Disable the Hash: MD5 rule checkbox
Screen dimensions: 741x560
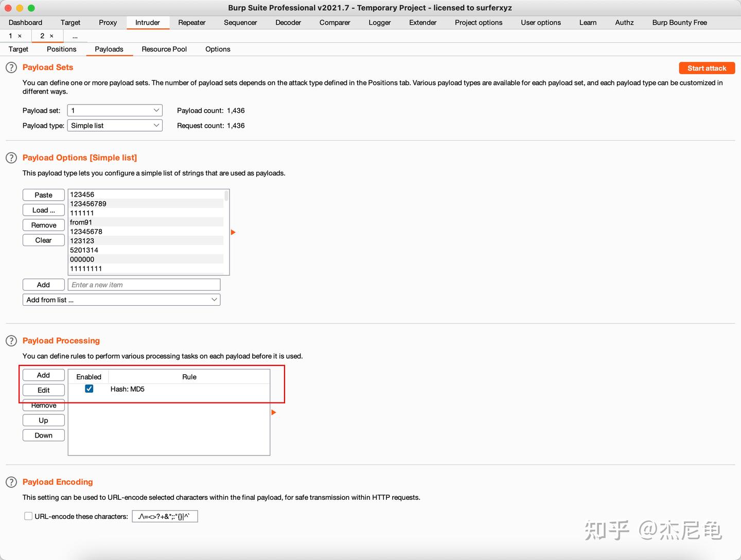coord(89,389)
